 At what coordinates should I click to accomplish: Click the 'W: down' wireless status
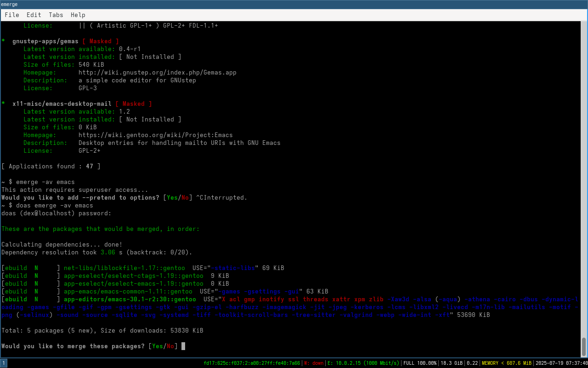pyautogui.click(x=314, y=363)
